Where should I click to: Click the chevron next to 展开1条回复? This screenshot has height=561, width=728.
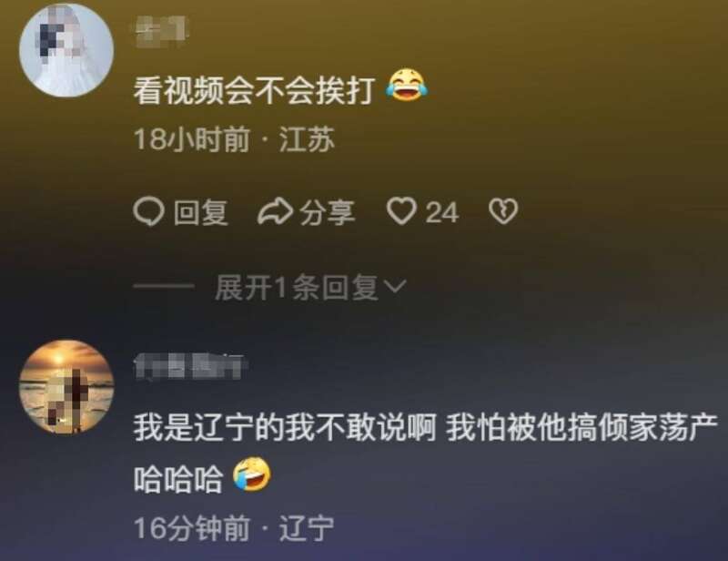click(396, 286)
